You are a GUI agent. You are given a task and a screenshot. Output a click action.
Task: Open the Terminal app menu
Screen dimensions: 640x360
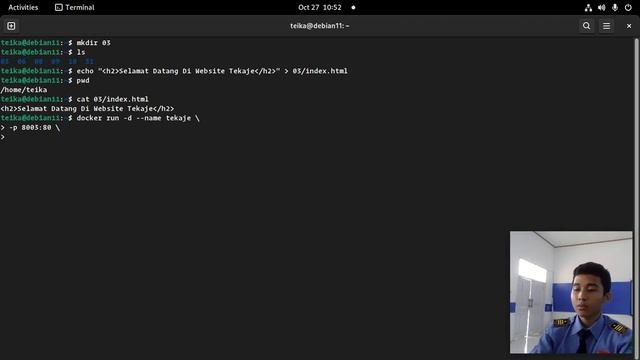(x=75, y=7)
